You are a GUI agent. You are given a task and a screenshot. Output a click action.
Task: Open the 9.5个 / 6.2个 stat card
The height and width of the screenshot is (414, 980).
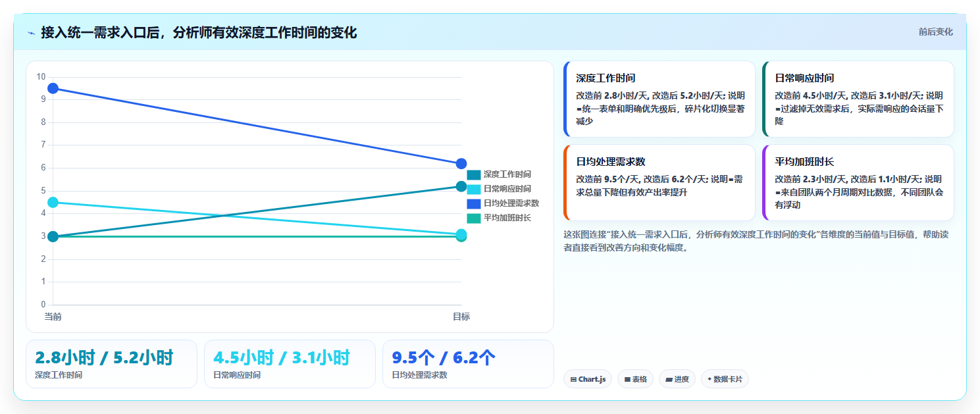pos(468,364)
